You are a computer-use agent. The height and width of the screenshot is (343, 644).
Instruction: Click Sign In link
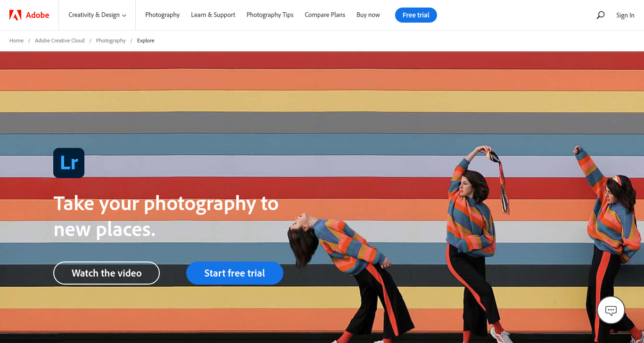[x=625, y=16]
